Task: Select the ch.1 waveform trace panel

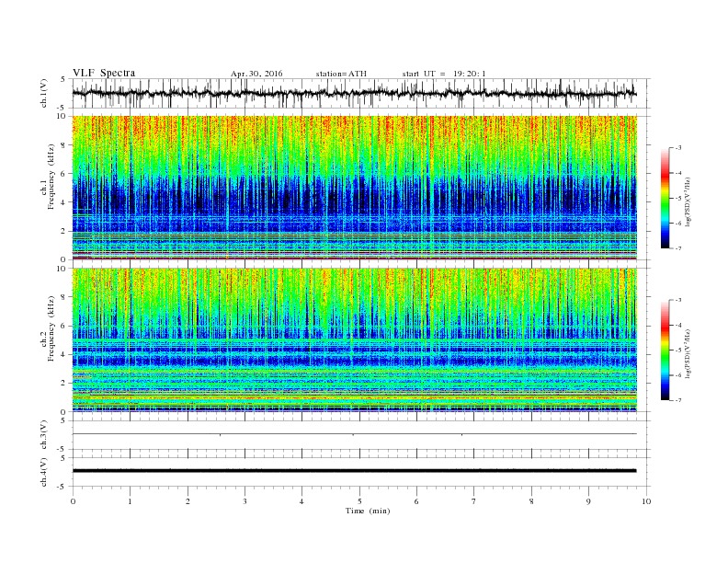Action: click(361, 93)
